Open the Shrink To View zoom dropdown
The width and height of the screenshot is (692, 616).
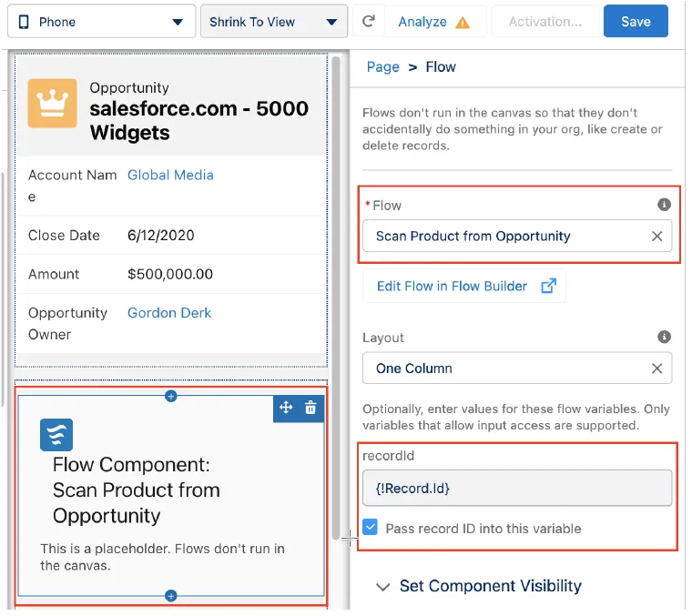pyautogui.click(x=275, y=22)
